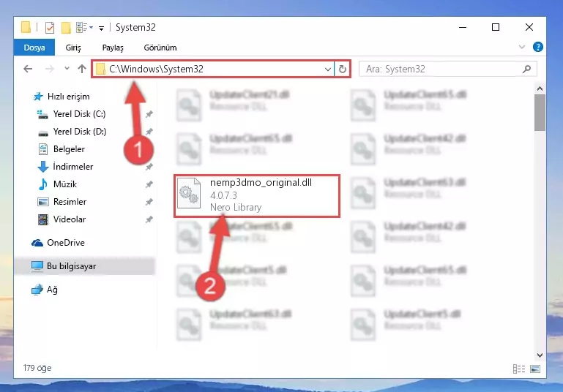
Task: Select the nemp3dmo_original.dll file
Action: tap(257, 196)
